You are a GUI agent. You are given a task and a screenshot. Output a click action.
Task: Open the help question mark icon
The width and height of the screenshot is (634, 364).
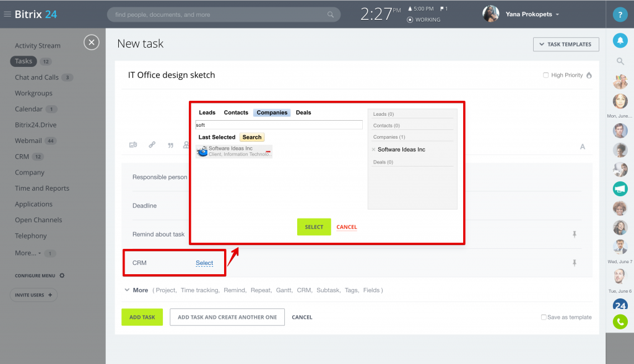620,15
